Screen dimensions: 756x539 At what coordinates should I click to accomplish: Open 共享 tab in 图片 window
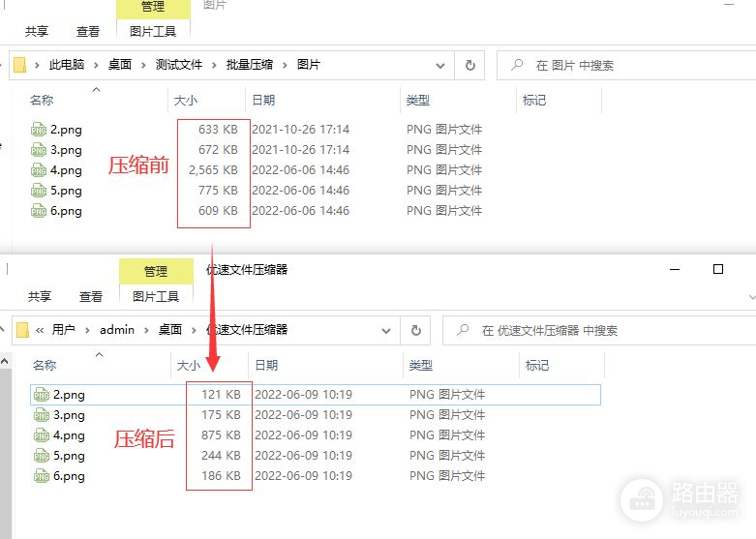click(x=37, y=31)
